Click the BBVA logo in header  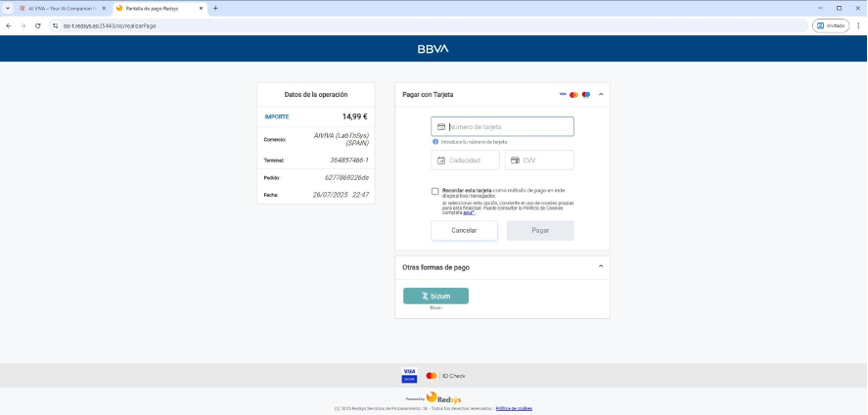[x=433, y=49]
